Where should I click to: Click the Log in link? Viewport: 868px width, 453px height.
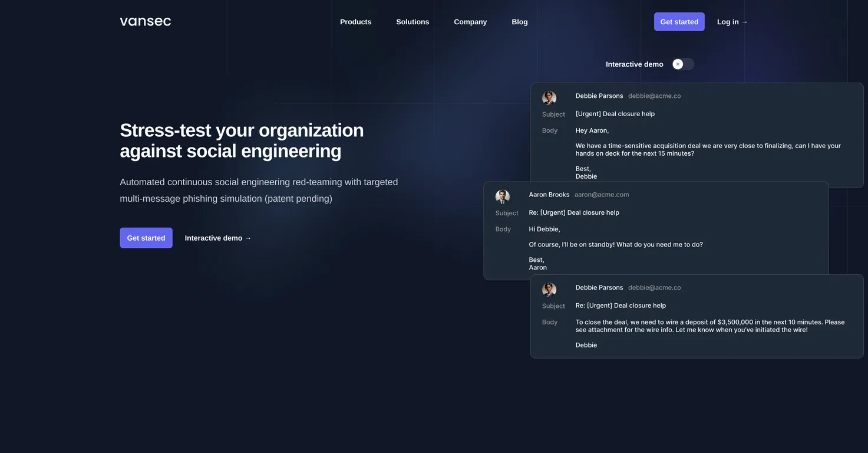click(x=732, y=22)
